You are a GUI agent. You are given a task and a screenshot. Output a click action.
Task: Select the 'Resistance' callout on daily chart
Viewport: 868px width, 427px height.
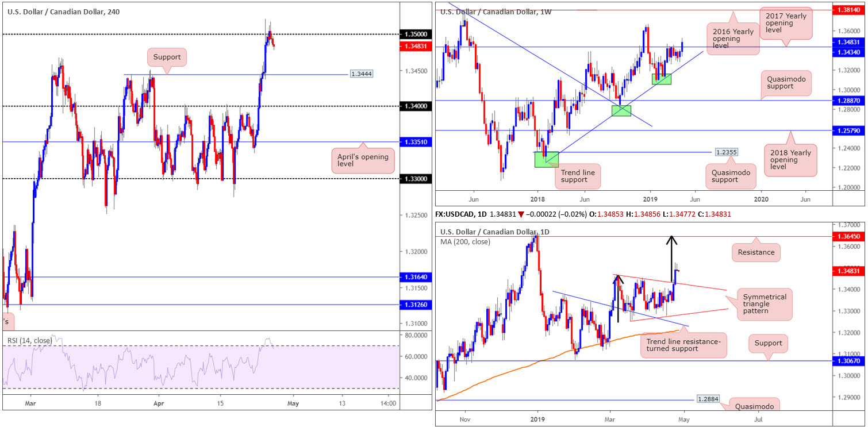point(756,252)
